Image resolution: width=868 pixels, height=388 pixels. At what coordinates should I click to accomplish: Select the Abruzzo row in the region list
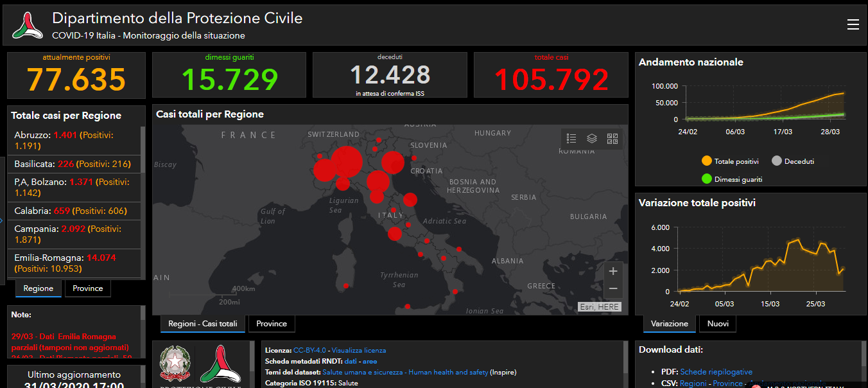pyautogui.click(x=74, y=141)
